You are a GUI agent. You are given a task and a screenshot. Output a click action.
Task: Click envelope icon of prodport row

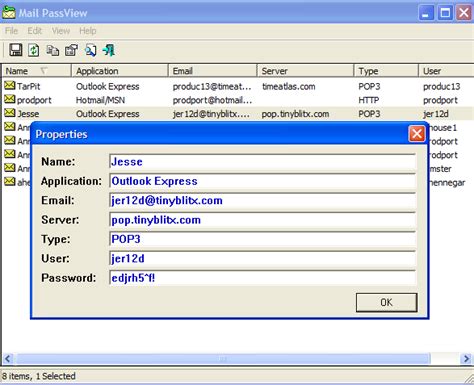[10, 99]
